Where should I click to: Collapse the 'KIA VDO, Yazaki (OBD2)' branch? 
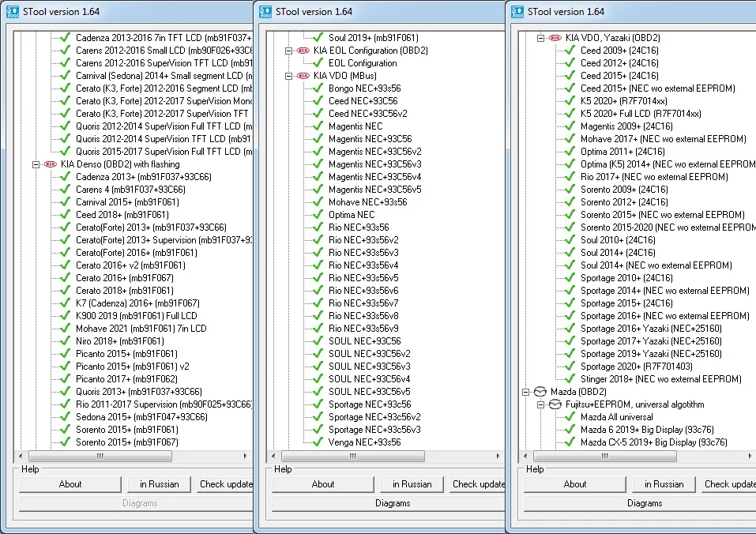coord(540,38)
